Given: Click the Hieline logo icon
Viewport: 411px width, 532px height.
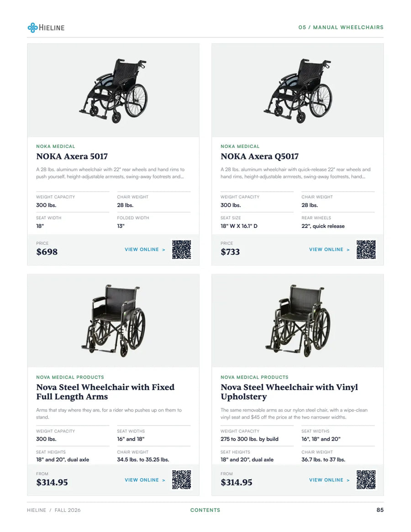Looking at the screenshot, I should pos(32,27).
